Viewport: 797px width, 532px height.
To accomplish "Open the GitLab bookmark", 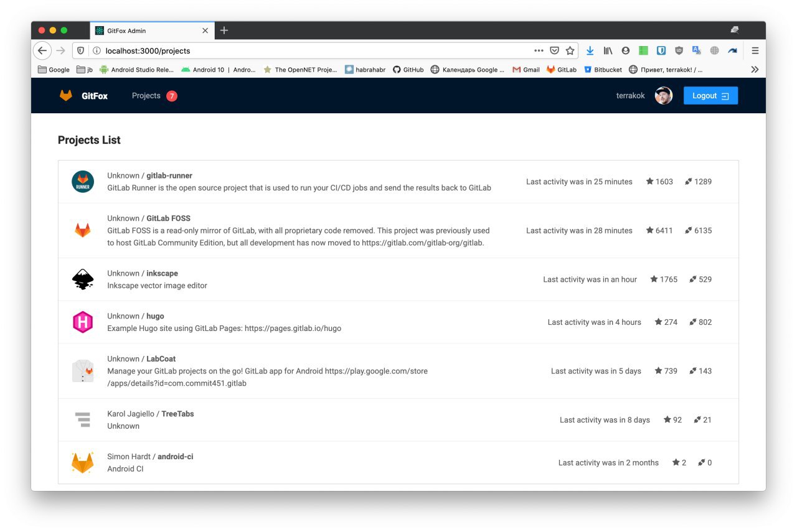I will tap(562, 70).
